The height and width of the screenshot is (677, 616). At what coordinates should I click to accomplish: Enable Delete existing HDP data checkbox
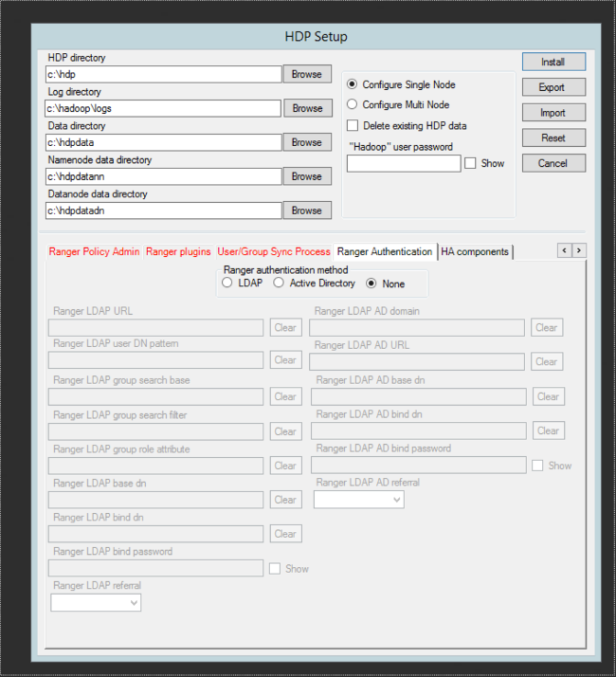(x=353, y=125)
